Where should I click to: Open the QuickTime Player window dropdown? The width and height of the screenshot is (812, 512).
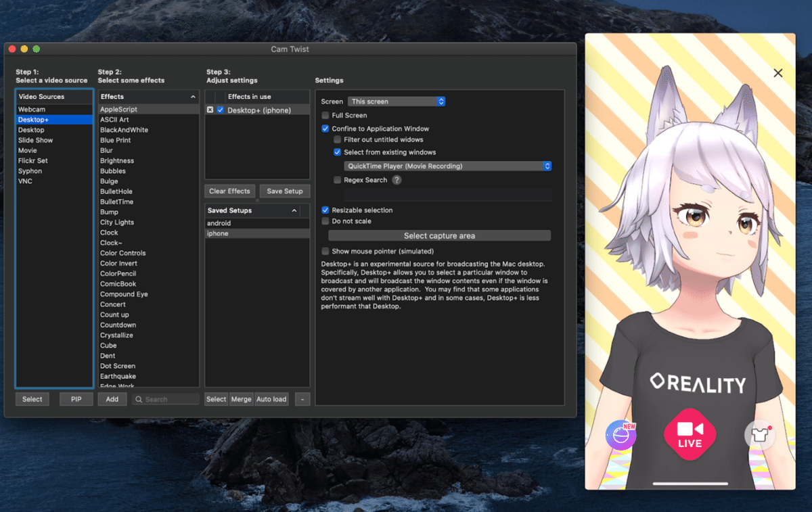(x=448, y=166)
